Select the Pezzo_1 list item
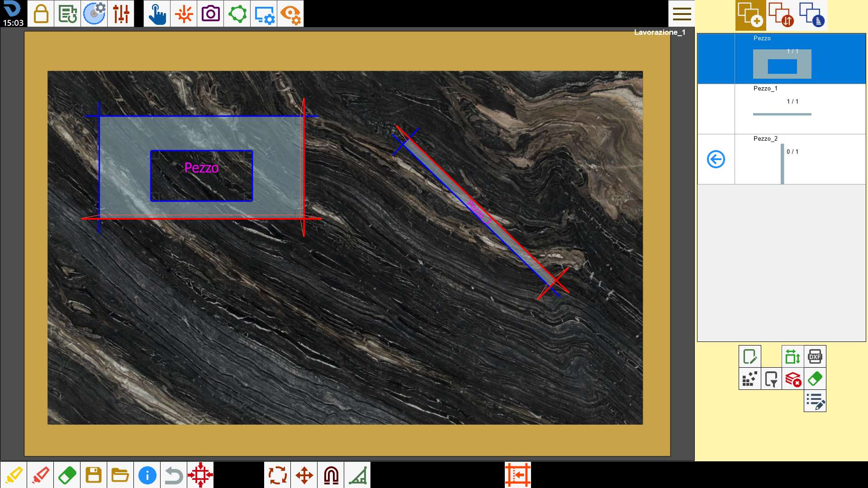The image size is (868, 488). coord(782,109)
